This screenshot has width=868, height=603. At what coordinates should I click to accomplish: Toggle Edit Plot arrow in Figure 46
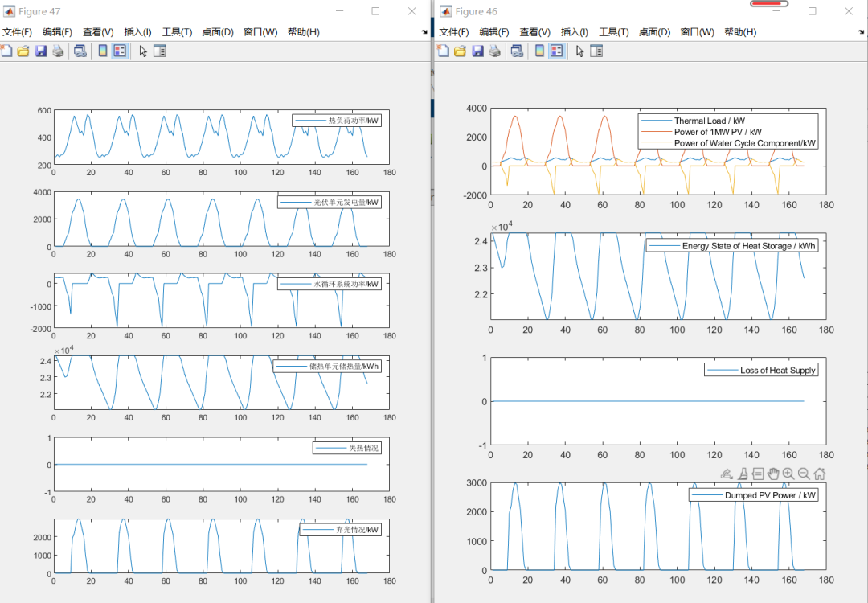pos(579,51)
